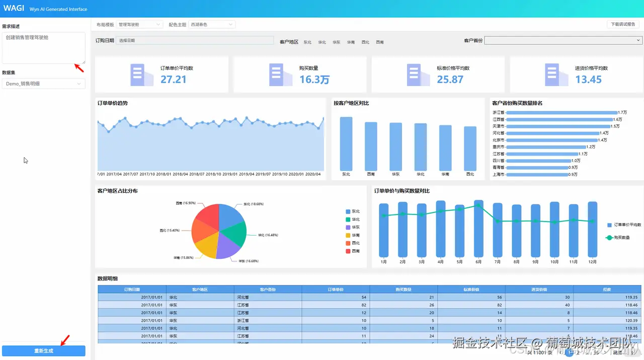This screenshot has width=644, height=360.
Task: Click the 浙江省 bar in ranking chart
Action: click(561, 112)
